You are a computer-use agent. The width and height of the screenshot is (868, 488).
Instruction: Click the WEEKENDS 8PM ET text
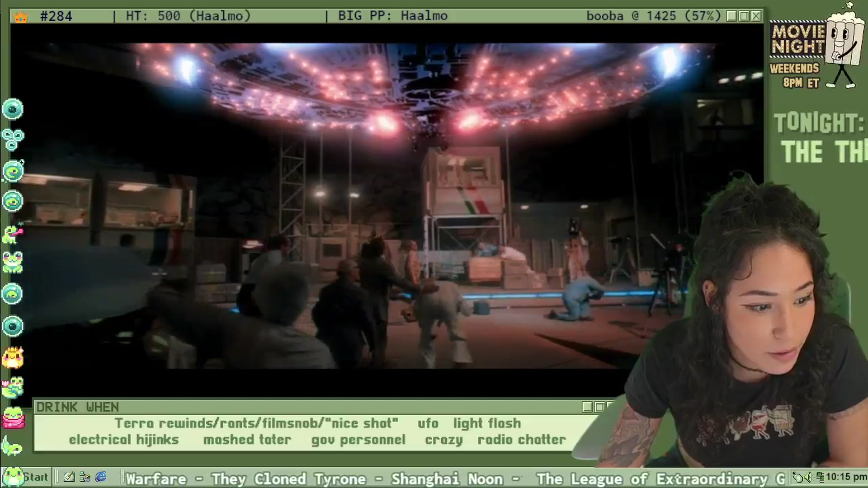(x=795, y=75)
